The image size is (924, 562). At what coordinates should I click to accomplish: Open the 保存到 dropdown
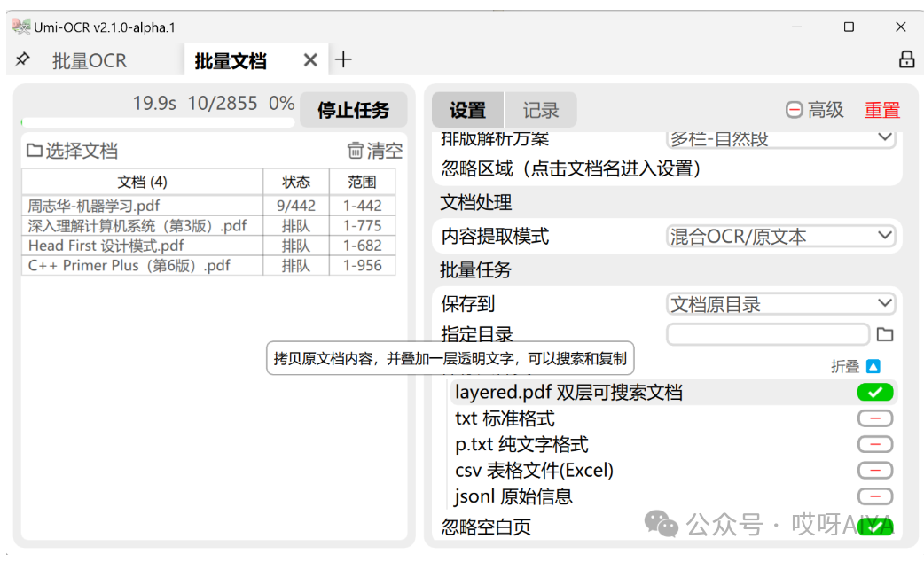(780, 304)
